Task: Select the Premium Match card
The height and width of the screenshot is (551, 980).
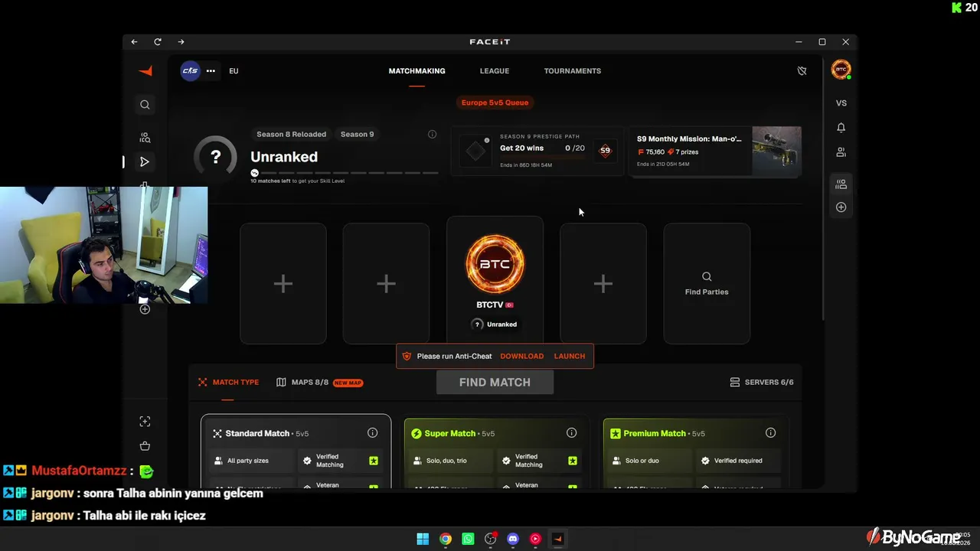Action: [x=695, y=452]
